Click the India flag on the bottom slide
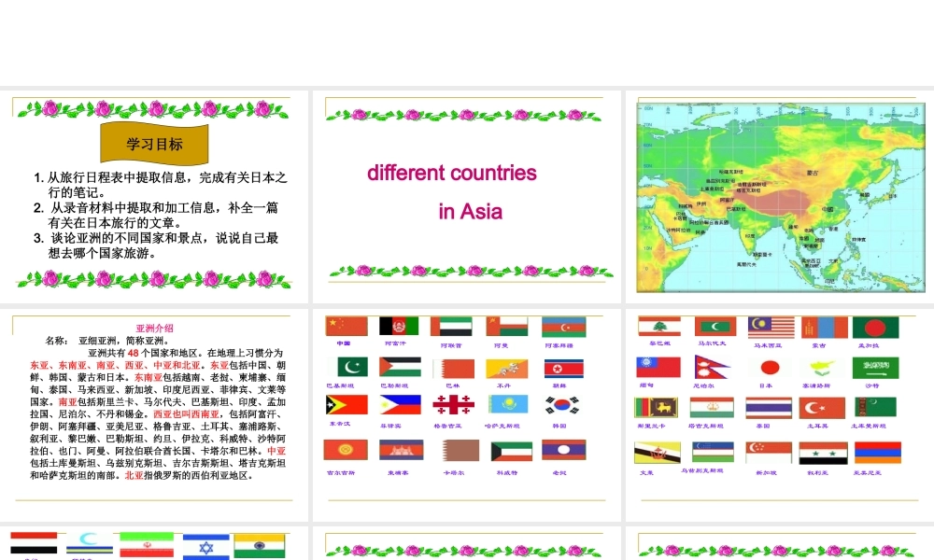 pos(262,546)
